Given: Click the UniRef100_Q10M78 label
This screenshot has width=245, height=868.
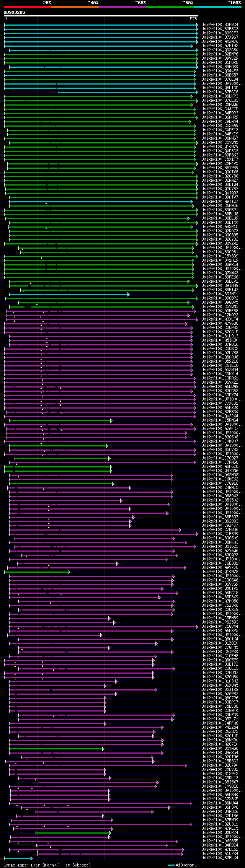Looking at the screenshot, I should tap(220, 572).
